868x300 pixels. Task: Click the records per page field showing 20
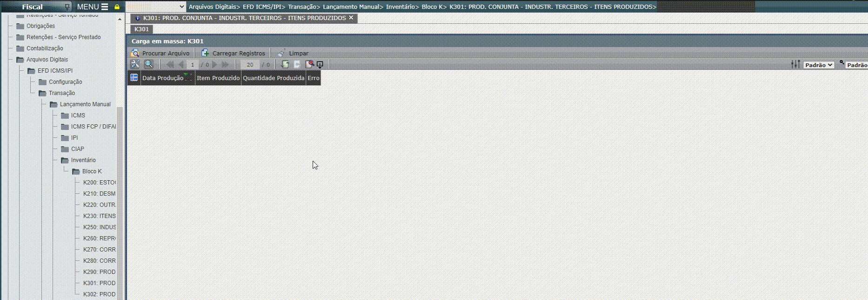250,65
